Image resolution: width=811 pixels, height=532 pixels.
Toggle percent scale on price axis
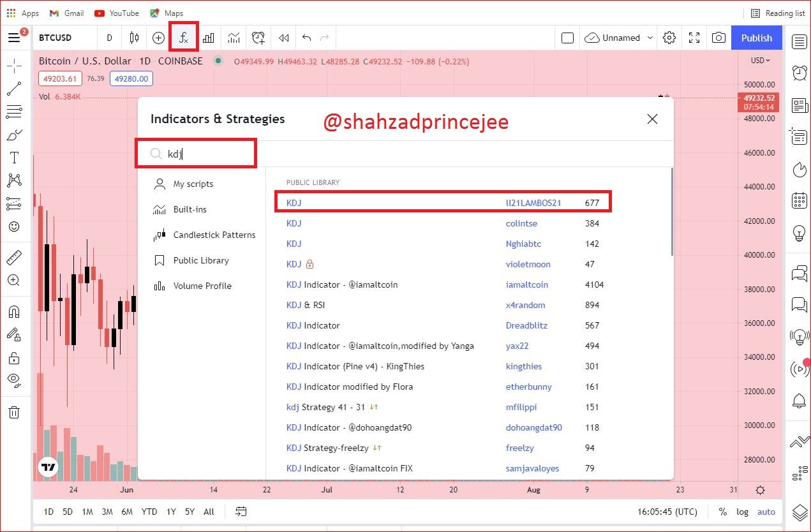point(723,512)
